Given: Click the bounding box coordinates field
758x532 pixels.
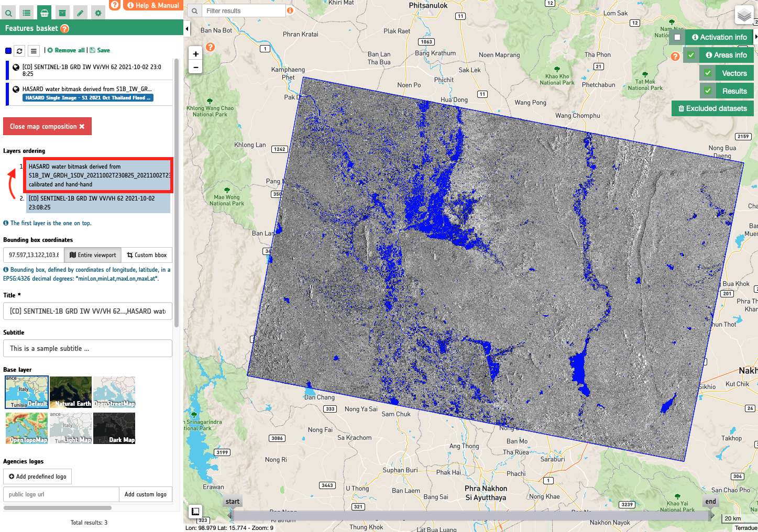Looking at the screenshot, I should tap(34, 255).
